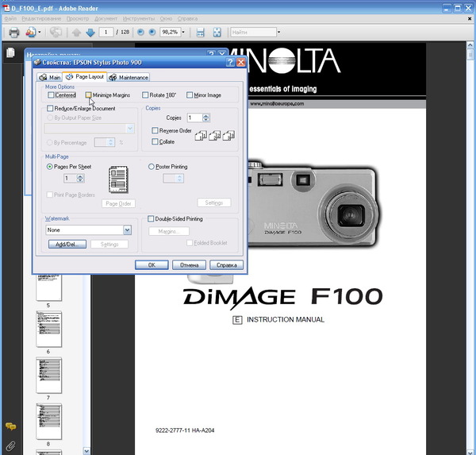Select page 6 thumbnail
The image size is (476, 455).
tap(48, 329)
